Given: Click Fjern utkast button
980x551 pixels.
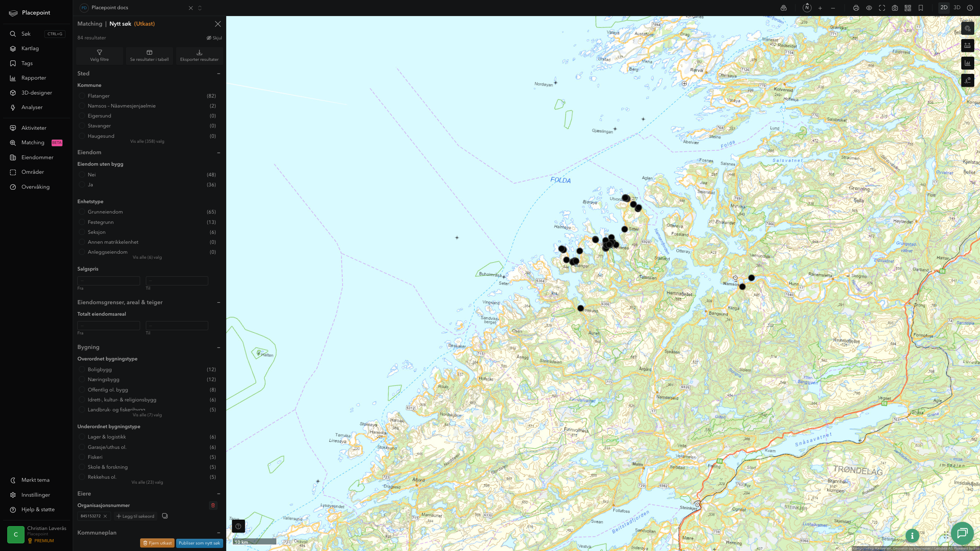Looking at the screenshot, I should pyautogui.click(x=157, y=543).
